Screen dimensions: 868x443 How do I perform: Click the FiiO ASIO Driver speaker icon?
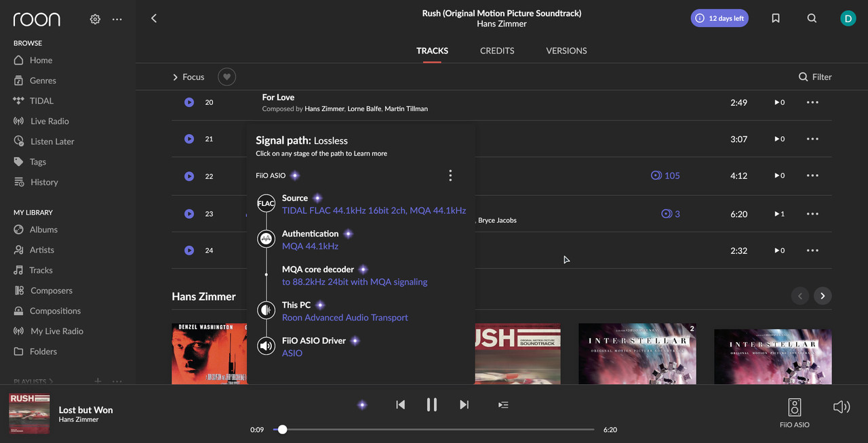[266, 346]
